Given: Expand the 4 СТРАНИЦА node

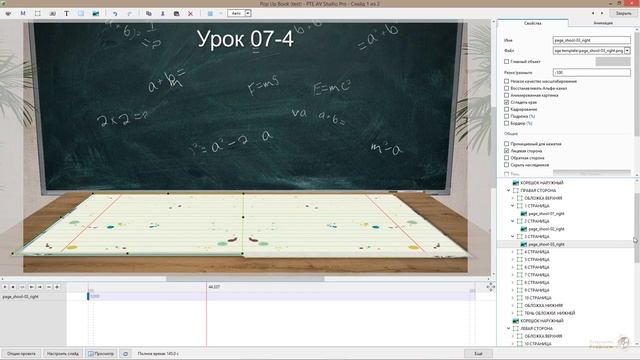Looking at the screenshot, I should 513,252.
